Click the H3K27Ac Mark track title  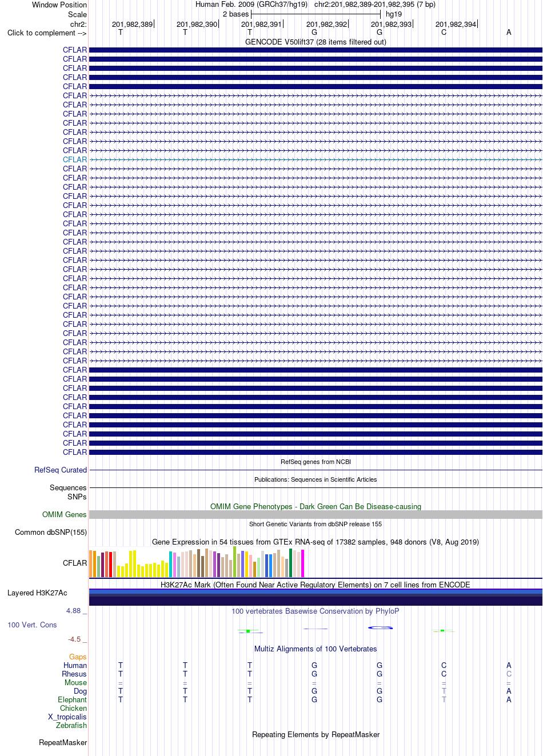316,585
